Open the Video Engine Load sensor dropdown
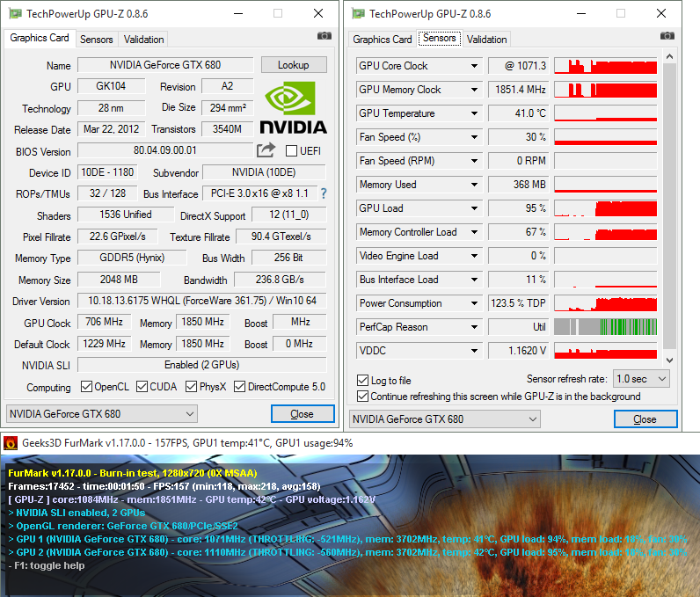 (x=474, y=256)
